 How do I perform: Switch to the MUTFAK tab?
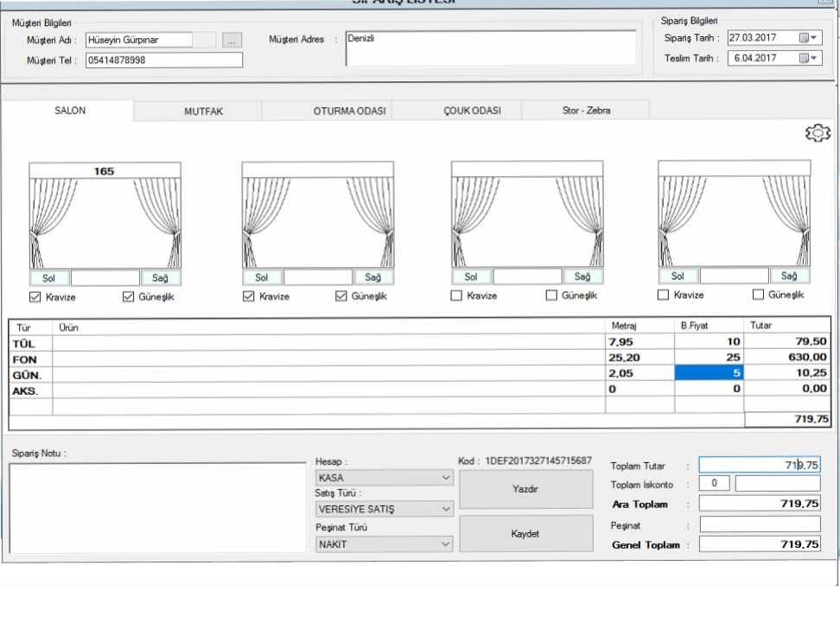click(203, 111)
